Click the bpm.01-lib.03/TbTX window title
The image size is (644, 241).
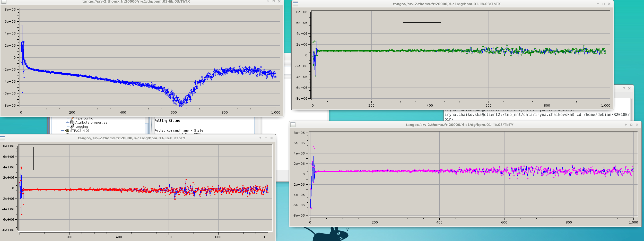[447, 4]
